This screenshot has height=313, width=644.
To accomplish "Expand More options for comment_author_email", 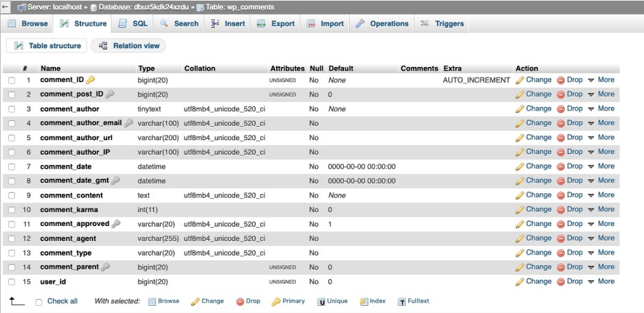I will tap(601, 123).
